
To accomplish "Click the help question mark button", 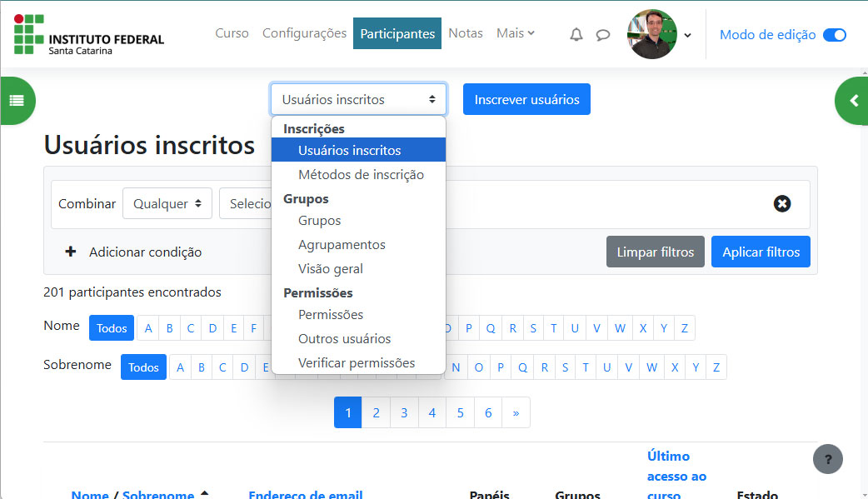I will tap(827, 459).
